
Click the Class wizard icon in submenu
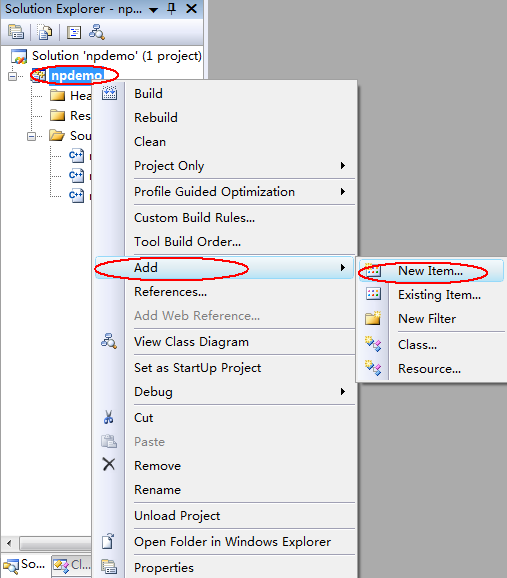[x=373, y=344]
